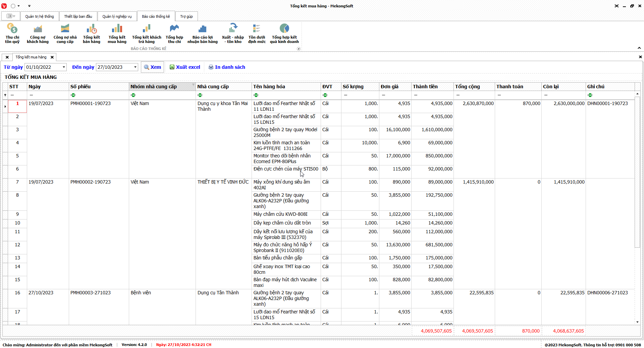Click Xuất excel to export data

[x=185, y=67]
